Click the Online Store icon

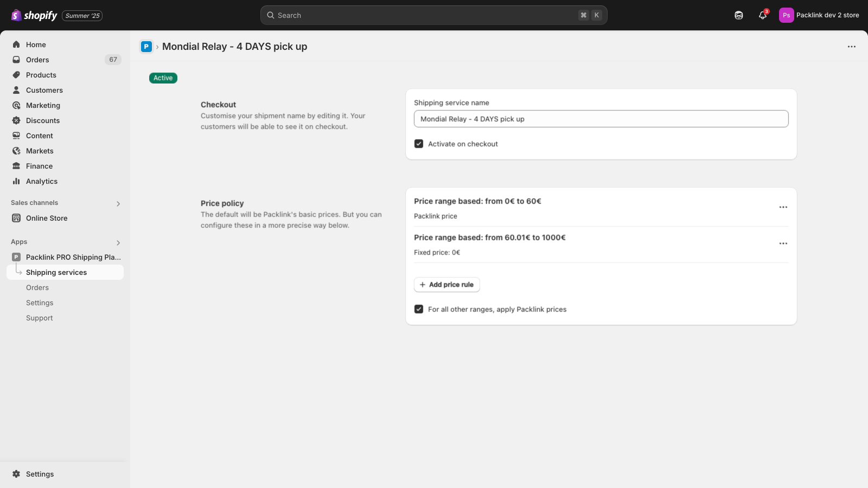[16, 218]
